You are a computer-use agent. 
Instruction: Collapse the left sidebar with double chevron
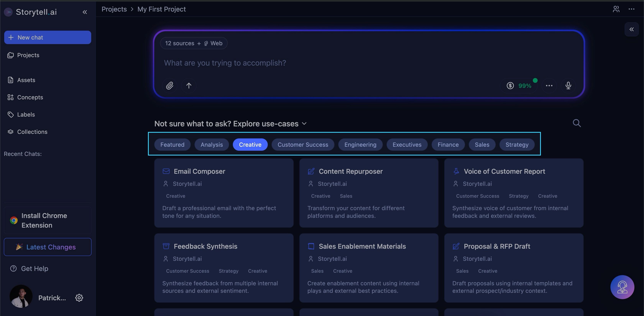coord(85,12)
